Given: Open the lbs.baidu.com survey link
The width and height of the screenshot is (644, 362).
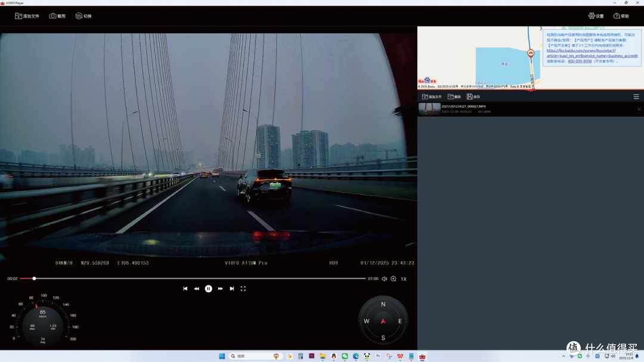Looking at the screenshot, I should coord(592,54).
